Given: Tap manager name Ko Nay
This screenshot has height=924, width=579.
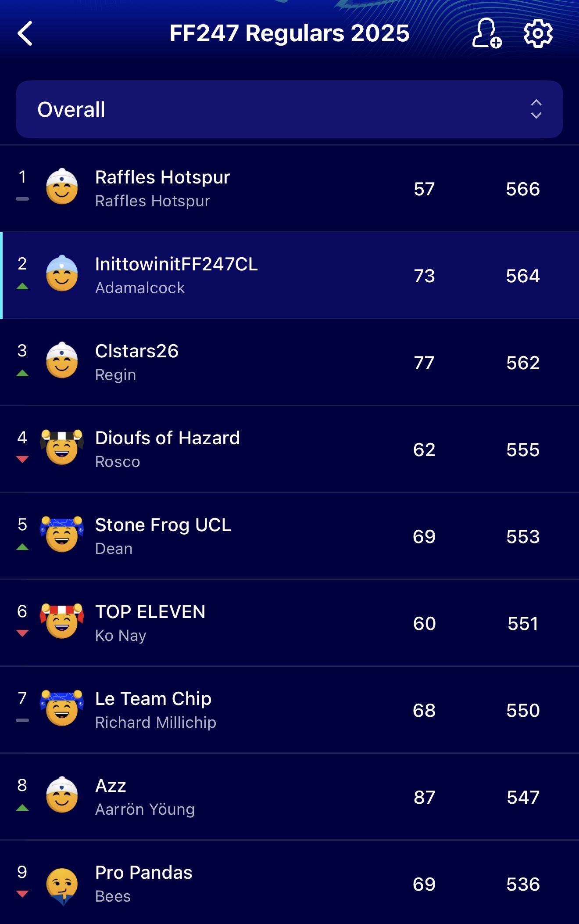Looking at the screenshot, I should pyautogui.click(x=121, y=636).
